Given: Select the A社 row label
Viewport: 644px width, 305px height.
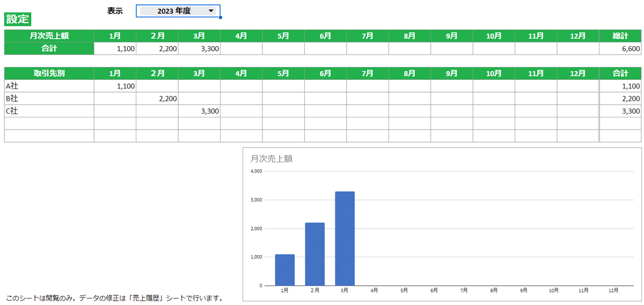Looking at the screenshot, I should point(49,86).
